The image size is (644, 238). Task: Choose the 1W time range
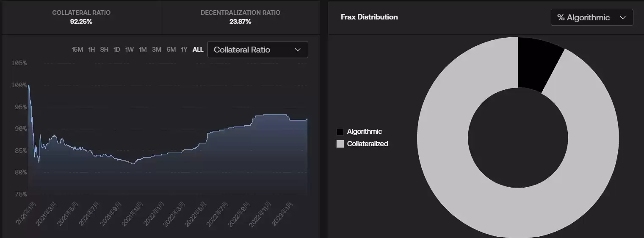tap(130, 50)
